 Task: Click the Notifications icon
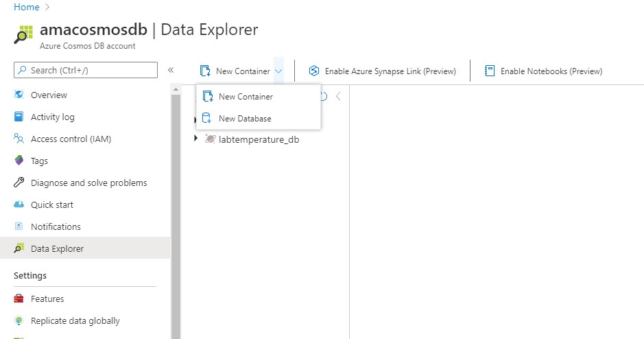(x=19, y=226)
